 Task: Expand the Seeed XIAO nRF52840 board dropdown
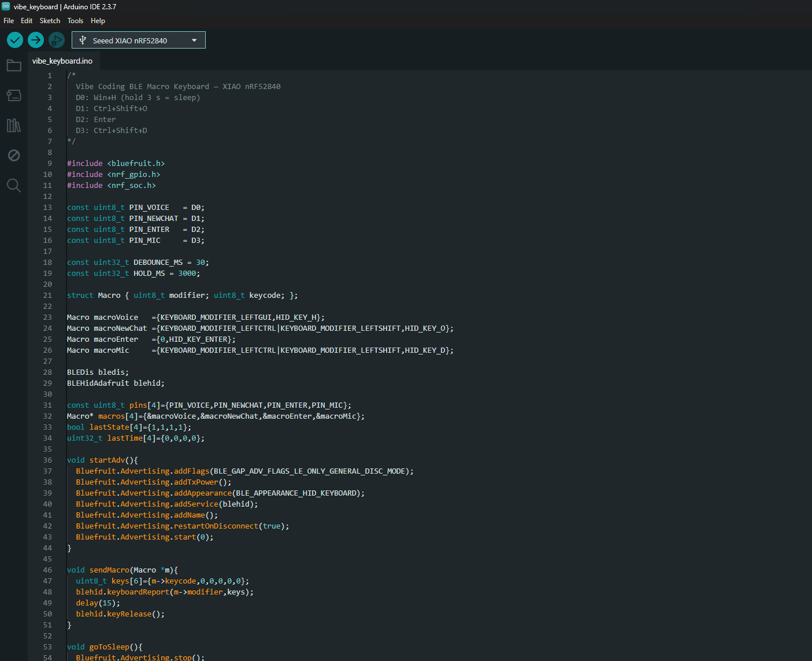139,40
